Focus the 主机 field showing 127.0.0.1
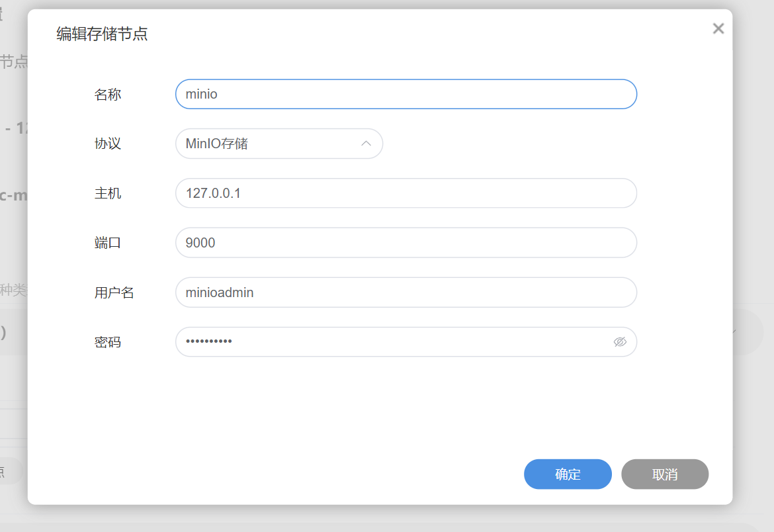Image resolution: width=774 pixels, height=532 pixels. coord(406,193)
